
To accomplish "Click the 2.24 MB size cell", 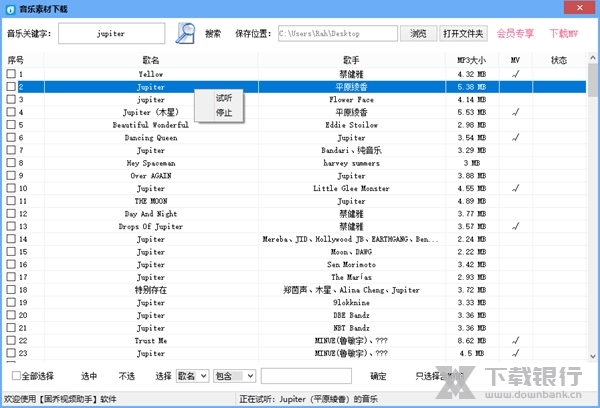I will point(471,239).
